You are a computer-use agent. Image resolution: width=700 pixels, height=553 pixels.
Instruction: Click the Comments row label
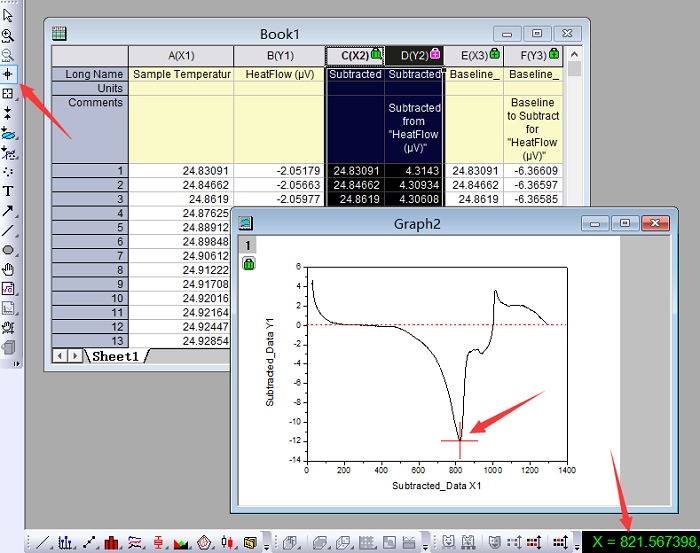pos(90,129)
